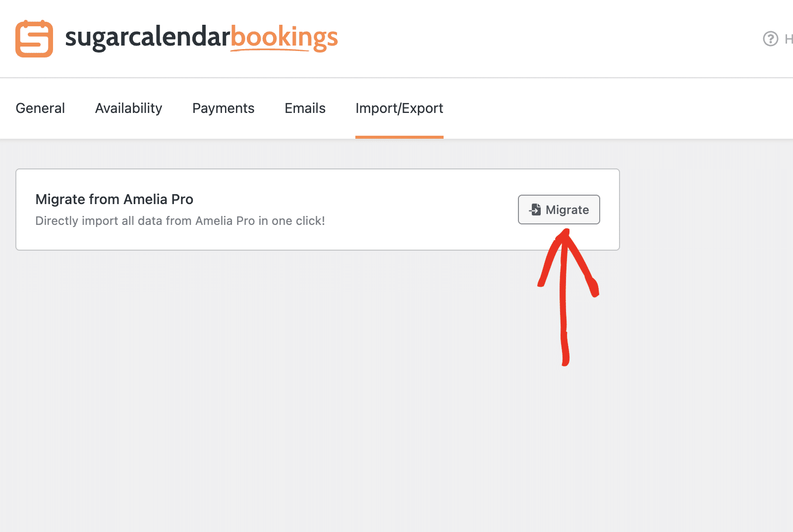Select the orange 'bookings' wordmark in the header
The width and height of the screenshot is (793, 532).
coord(284,38)
